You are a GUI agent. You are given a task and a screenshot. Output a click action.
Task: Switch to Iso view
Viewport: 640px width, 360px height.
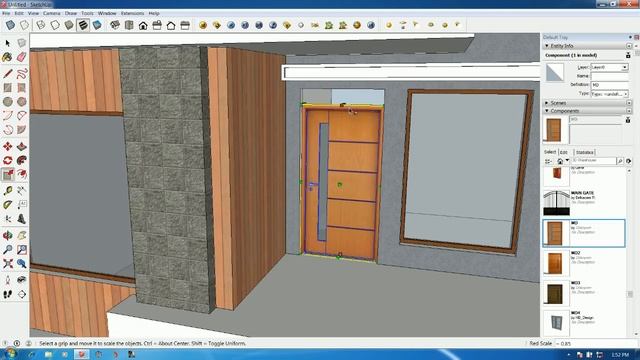115,25
